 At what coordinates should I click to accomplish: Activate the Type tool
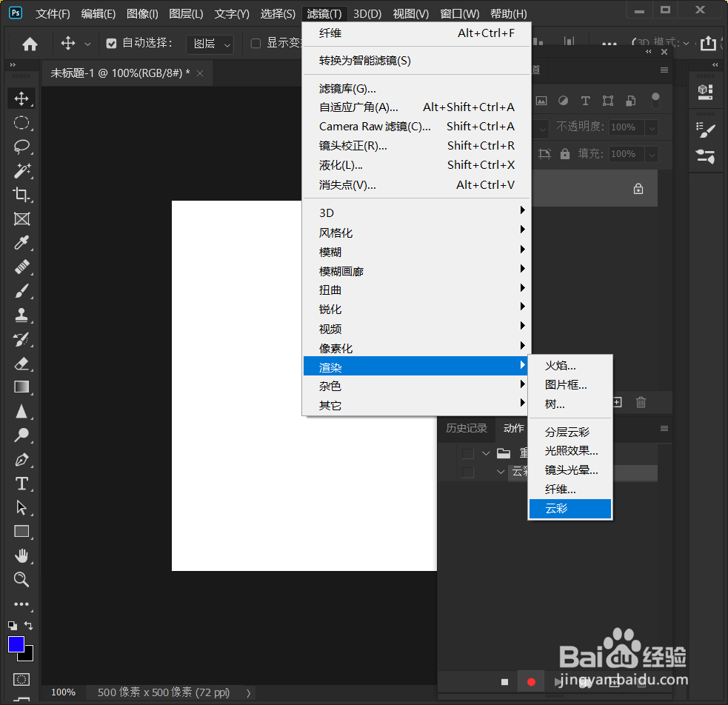pyautogui.click(x=22, y=483)
